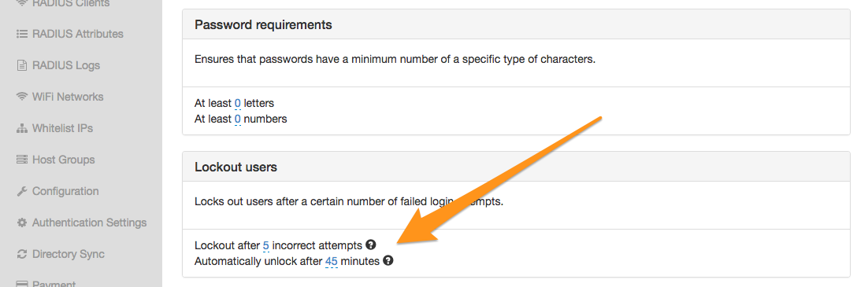Click the Whitelist IPs sitemap icon

pyautogui.click(x=22, y=128)
